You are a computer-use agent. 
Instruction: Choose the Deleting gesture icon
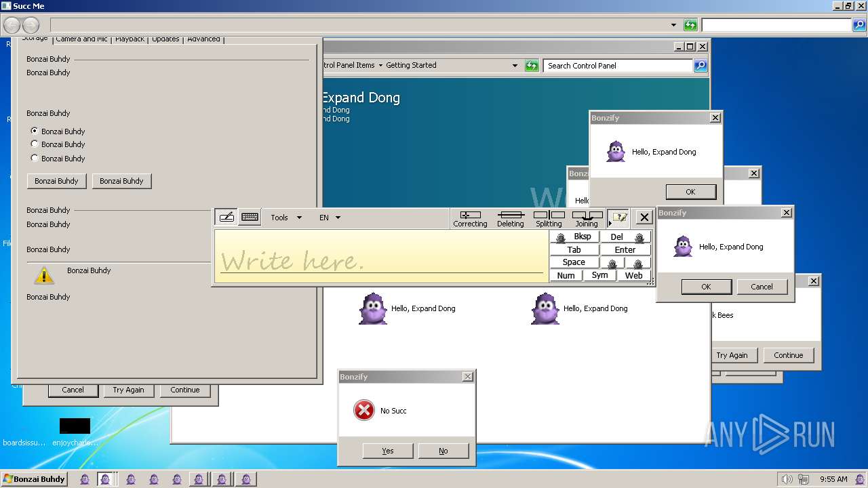(510, 218)
